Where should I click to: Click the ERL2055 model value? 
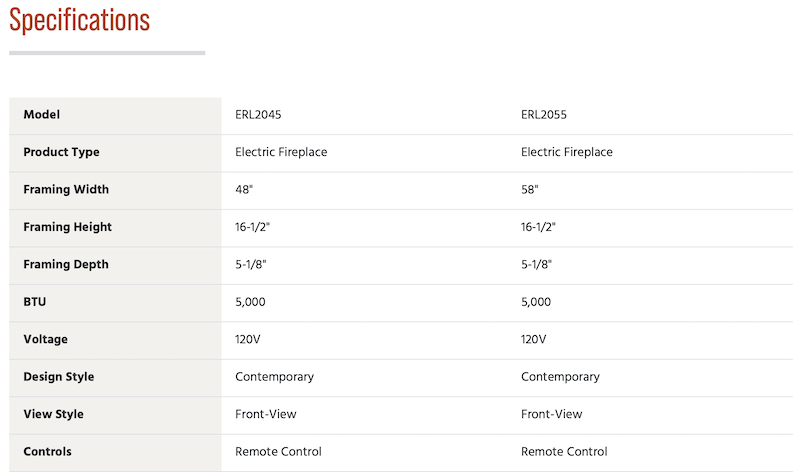click(x=544, y=115)
